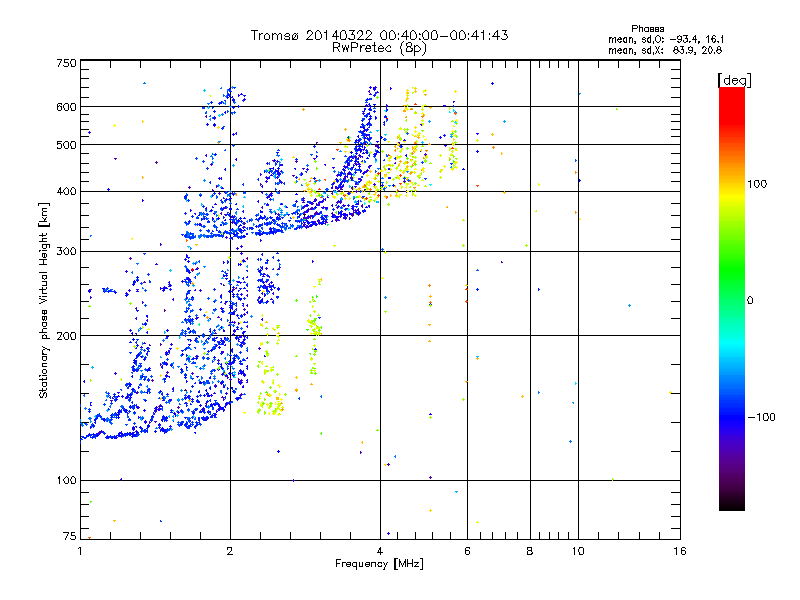
Task: Click the x-axis label 'Frequency [MHz]'
Action: tap(379, 564)
